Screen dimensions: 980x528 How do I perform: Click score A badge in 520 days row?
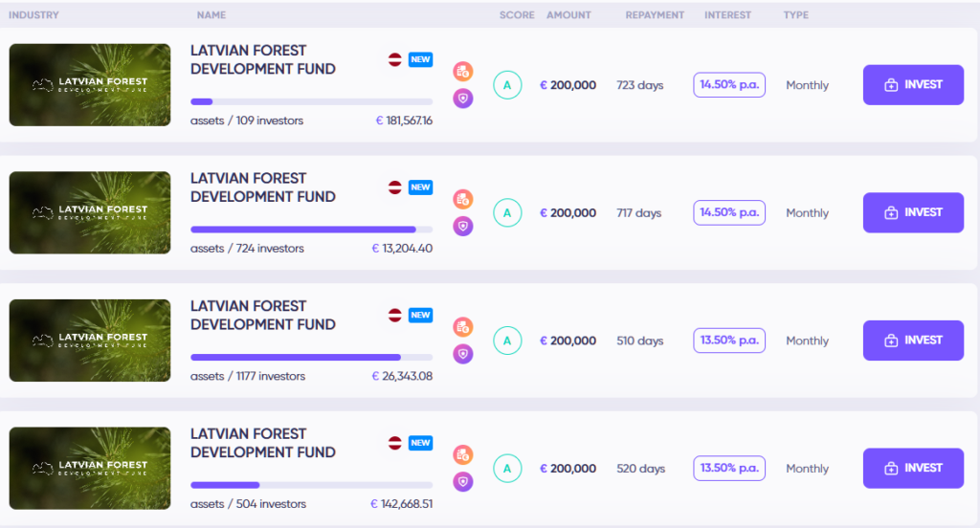coord(507,469)
